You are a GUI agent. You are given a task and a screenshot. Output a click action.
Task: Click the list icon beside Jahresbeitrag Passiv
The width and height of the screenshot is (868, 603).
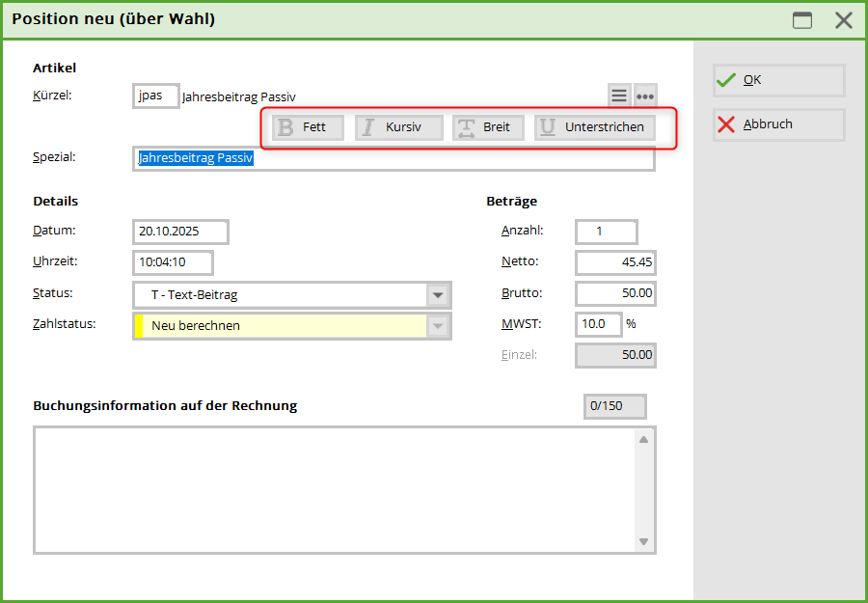pyautogui.click(x=619, y=96)
